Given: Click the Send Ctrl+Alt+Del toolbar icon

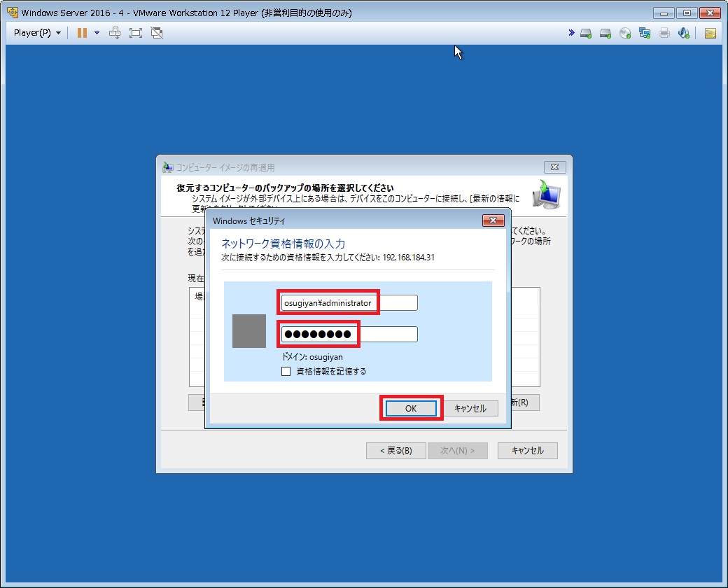Looking at the screenshot, I should pyautogui.click(x=115, y=32).
